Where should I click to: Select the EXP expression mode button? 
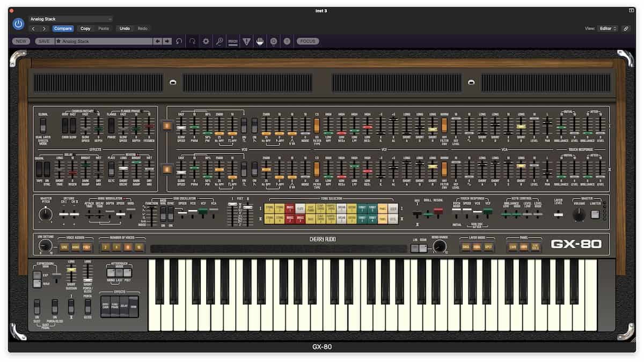36,275
